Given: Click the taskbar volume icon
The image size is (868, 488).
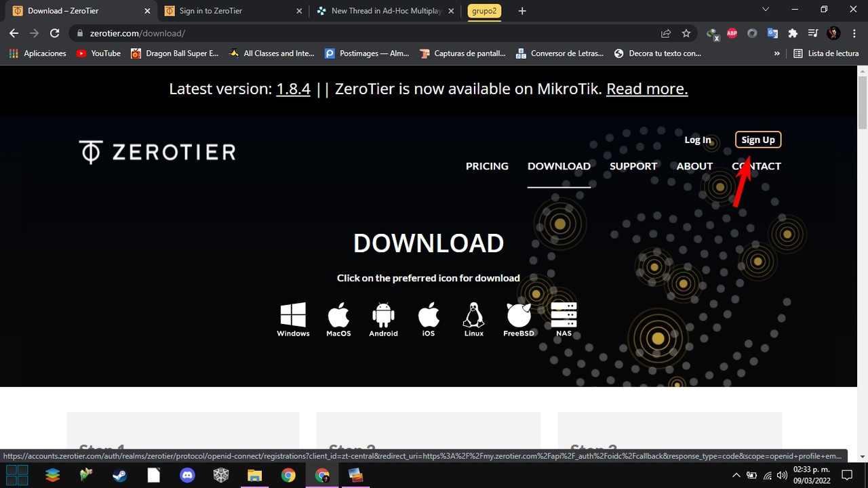Looking at the screenshot, I should point(781,475).
